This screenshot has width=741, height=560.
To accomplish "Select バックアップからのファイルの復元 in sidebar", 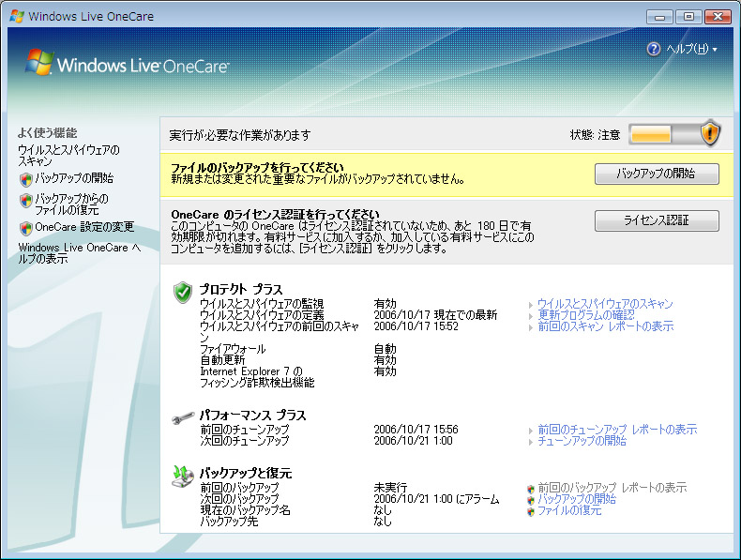I will tap(71, 204).
